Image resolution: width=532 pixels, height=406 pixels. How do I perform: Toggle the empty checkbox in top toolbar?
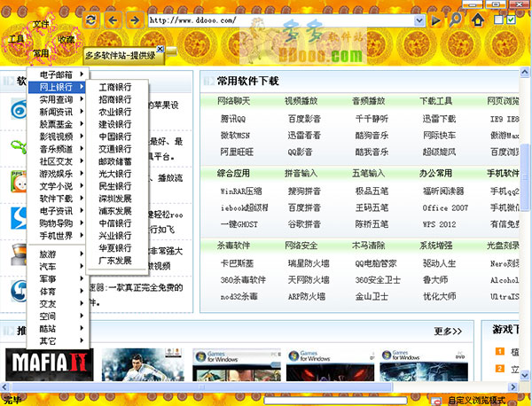498,20
